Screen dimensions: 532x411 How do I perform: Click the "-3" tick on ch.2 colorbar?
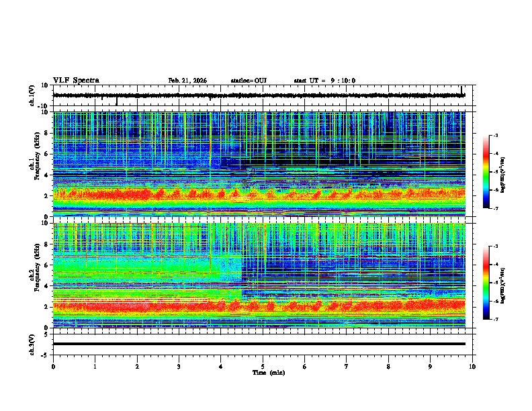[496, 246]
